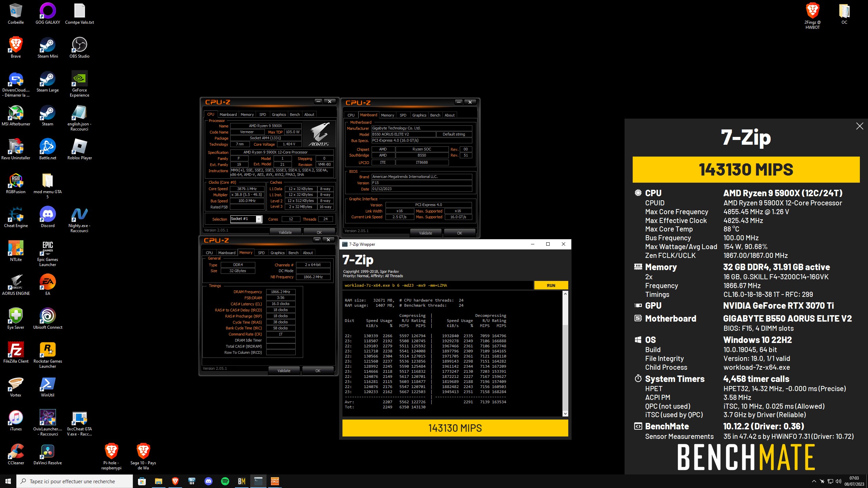
Task: Click NVIDIA GeForce RTX 3070 Ti text
Action: coord(778,306)
